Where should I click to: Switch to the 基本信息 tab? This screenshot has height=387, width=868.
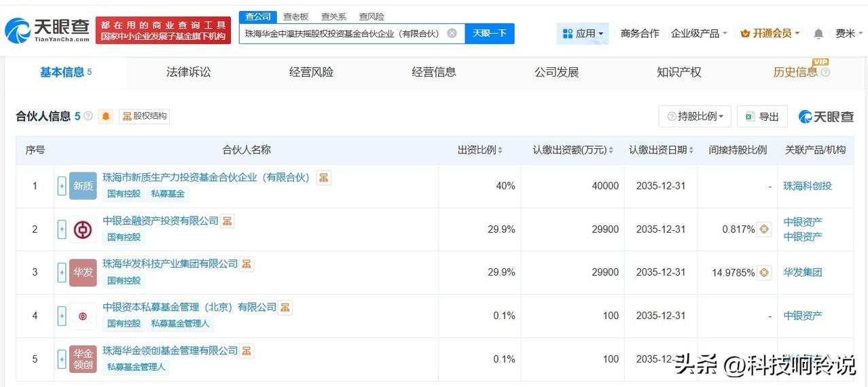click(66, 72)
